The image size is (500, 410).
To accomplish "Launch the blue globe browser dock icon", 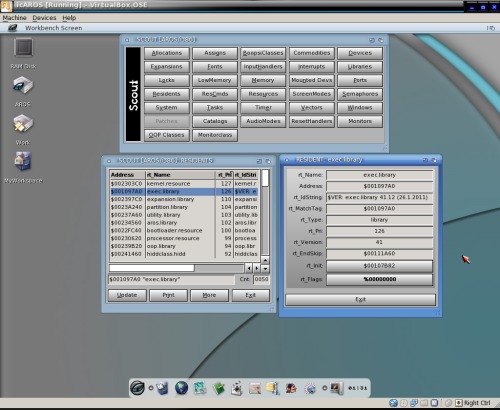I will click(181, 388).
